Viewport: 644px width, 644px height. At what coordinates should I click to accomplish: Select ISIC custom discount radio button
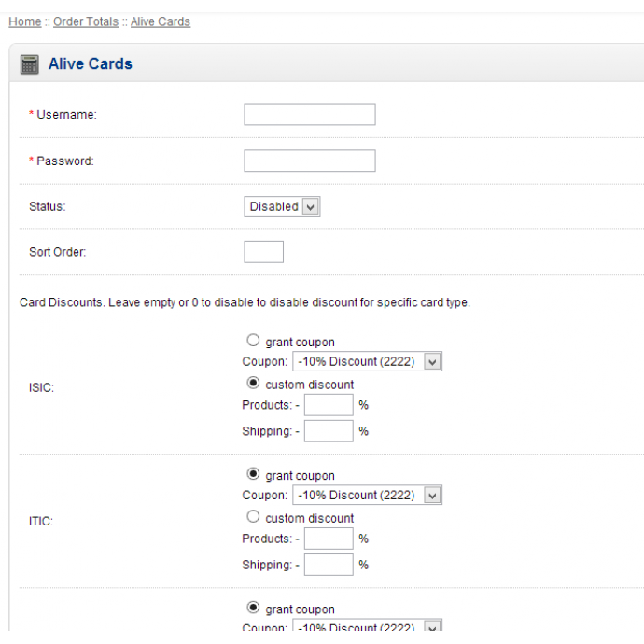click(x=253, y=383)
